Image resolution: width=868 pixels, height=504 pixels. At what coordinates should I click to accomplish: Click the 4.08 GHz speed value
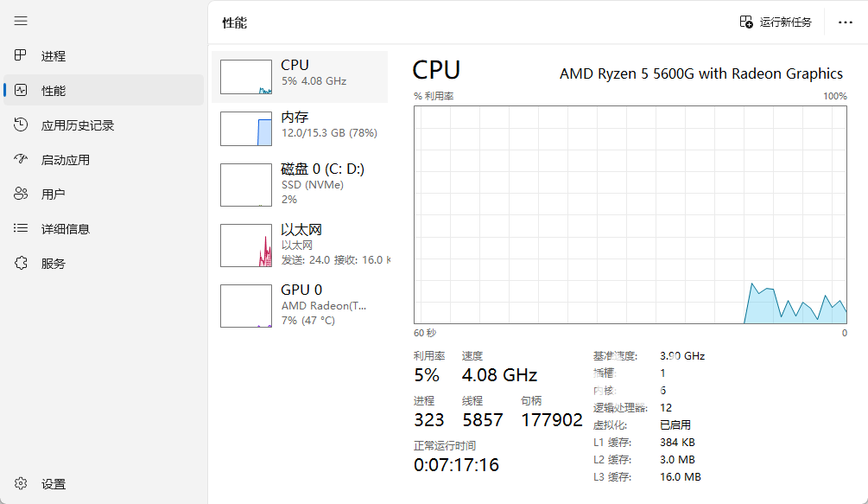pos(499,375)
